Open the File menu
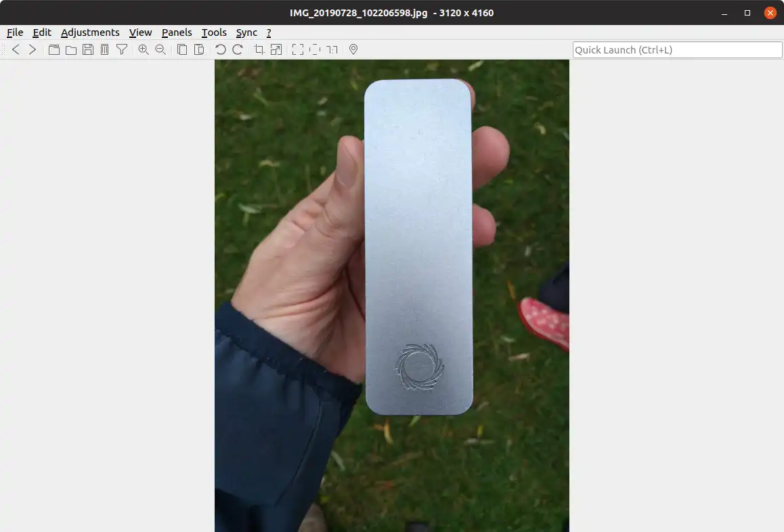 pyautogui.click(x=15, y=32)
